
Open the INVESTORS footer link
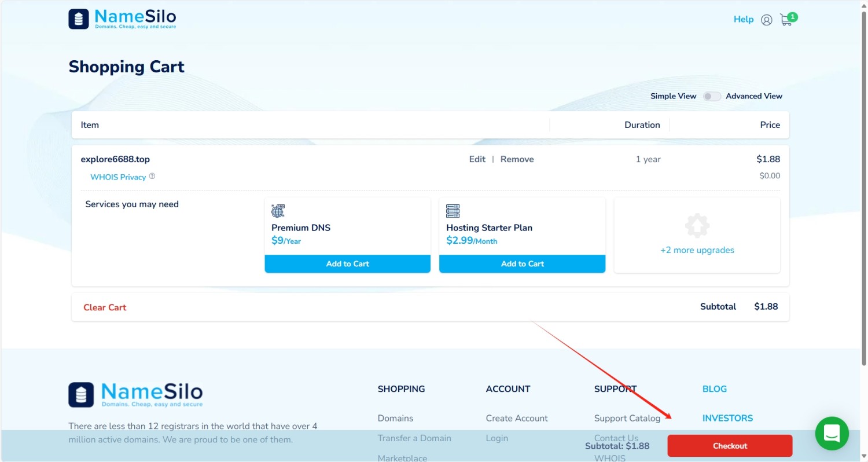727,418
